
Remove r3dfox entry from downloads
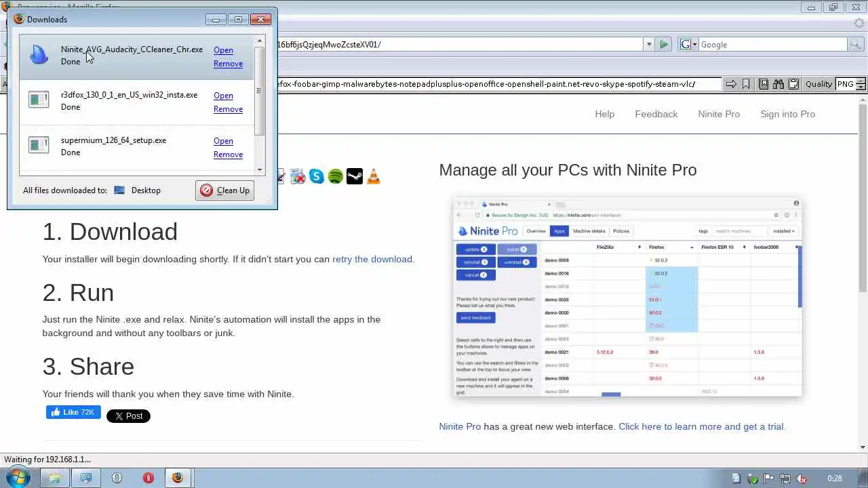point(228,109)
